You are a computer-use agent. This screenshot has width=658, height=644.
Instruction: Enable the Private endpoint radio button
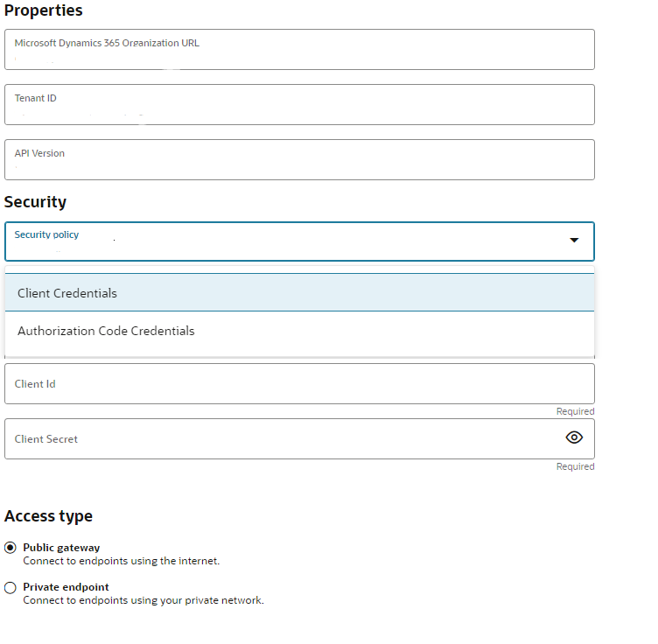pos(10,588)
